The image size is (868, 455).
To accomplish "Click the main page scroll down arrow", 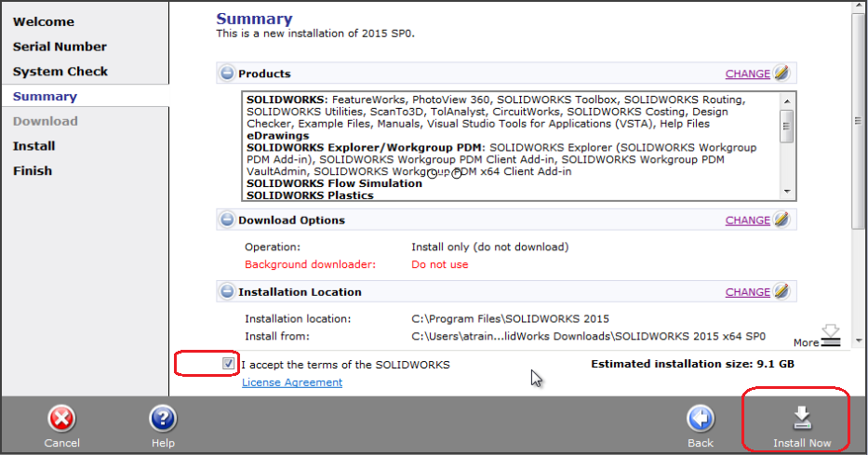I will 858,341.
